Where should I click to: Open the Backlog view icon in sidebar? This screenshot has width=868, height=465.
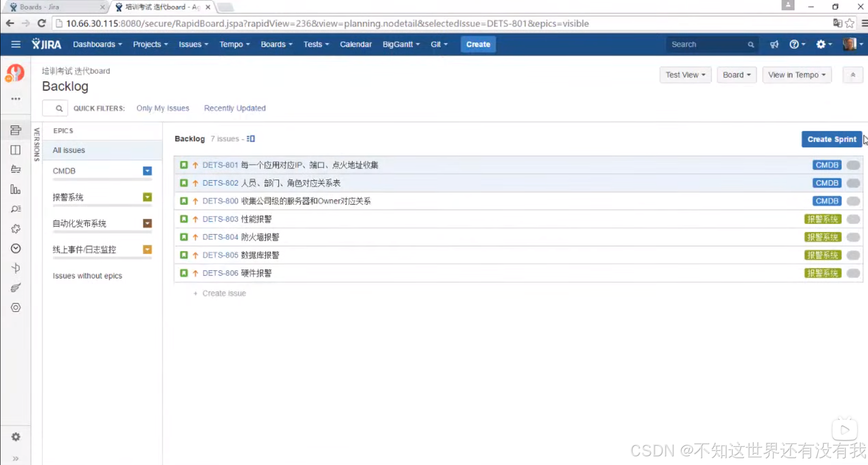(x=15, y=130)
